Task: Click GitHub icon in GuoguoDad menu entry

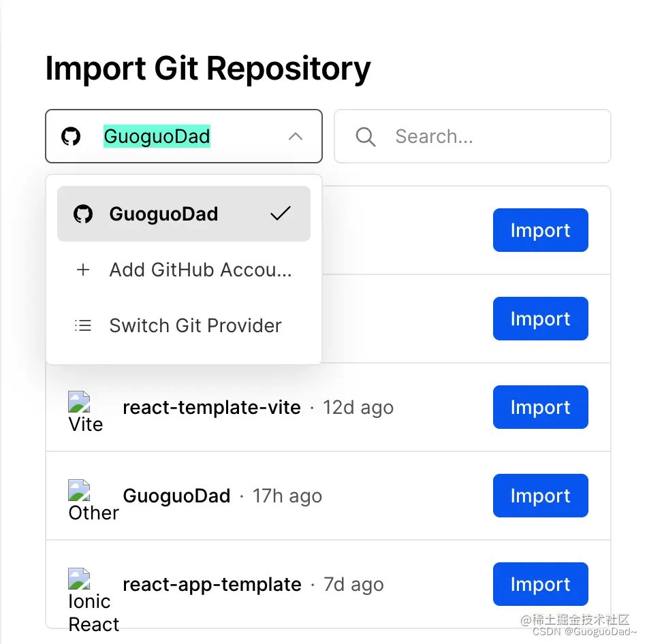Action: [83, 214]
